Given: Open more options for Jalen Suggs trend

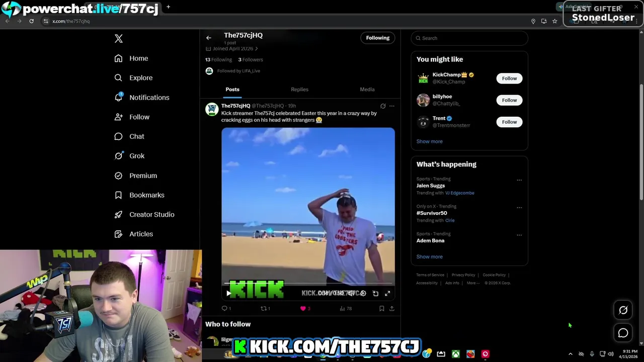Looking at the screenshot, I should pyautogui.click(x=519, y=180).
